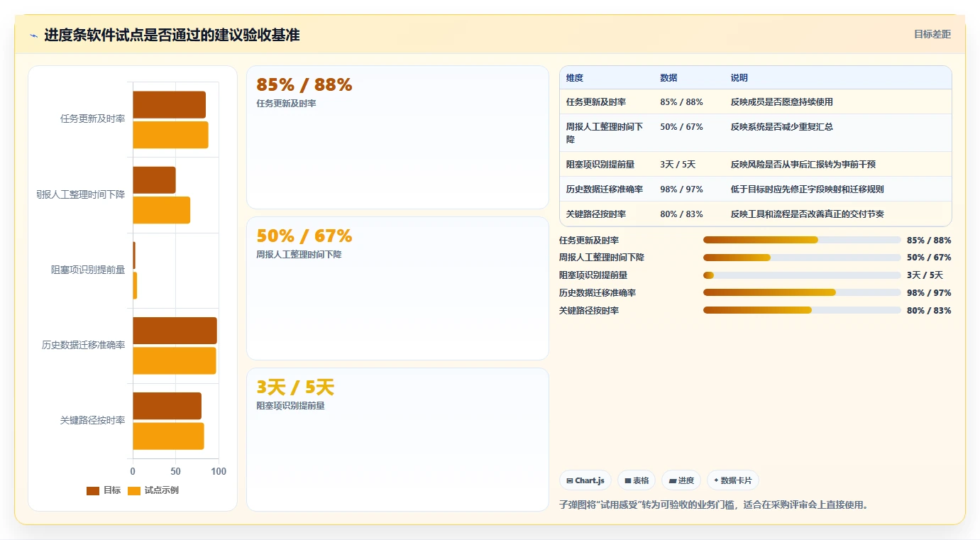Toggle the 目标 legend swatch in chart
The height and width of the screenshot is (540, 980).
pyautogui.click(x=93, y=490)
